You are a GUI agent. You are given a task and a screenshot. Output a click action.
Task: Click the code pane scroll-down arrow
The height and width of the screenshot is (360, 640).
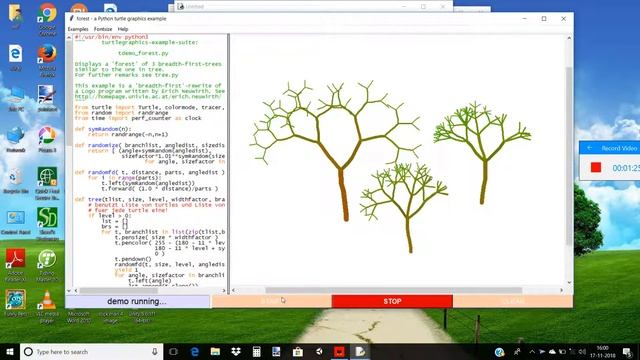click(x=69, y=291)
